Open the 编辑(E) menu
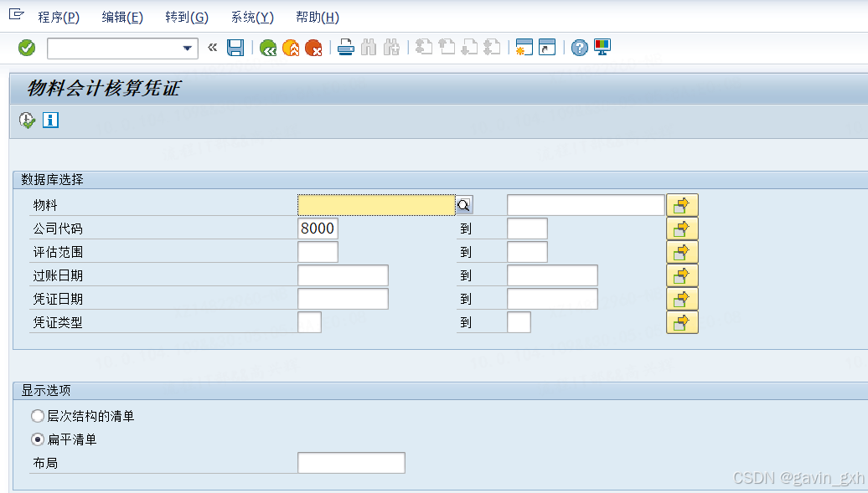The image size is (868, 493). (x=122, y=17)
